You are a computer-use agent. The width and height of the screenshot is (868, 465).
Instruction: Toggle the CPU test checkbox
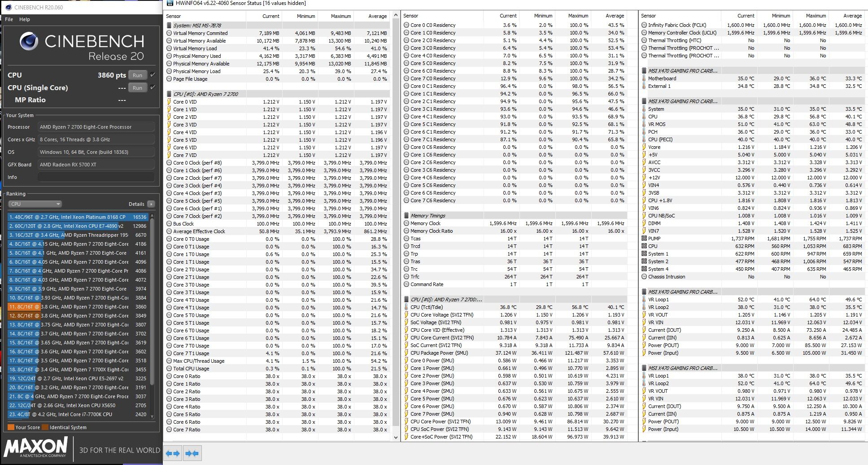point(153,75)
